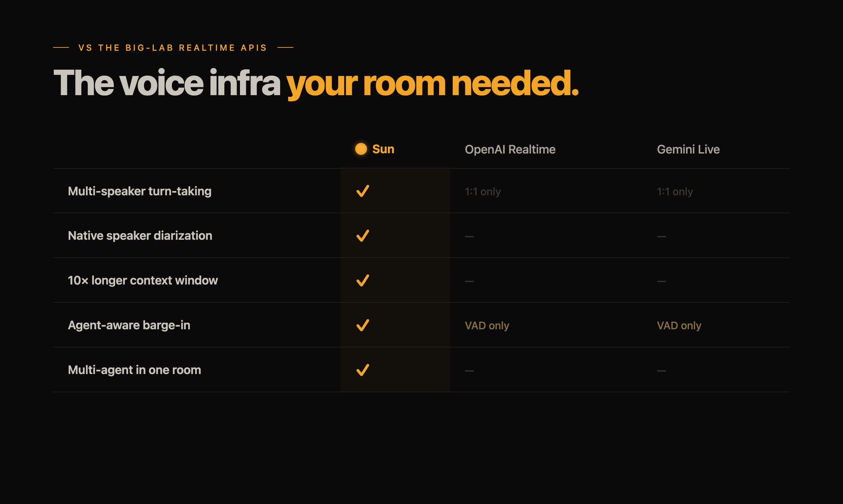The width and height of the screenshot is (843, 504).
Task: Click OpenAI Realtime's "1:1 only" cell
Action: tap(483, 192)
